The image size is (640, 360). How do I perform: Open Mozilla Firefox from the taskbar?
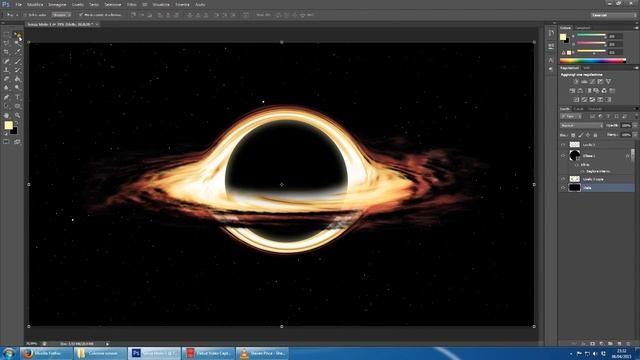(x=46, y=353)
